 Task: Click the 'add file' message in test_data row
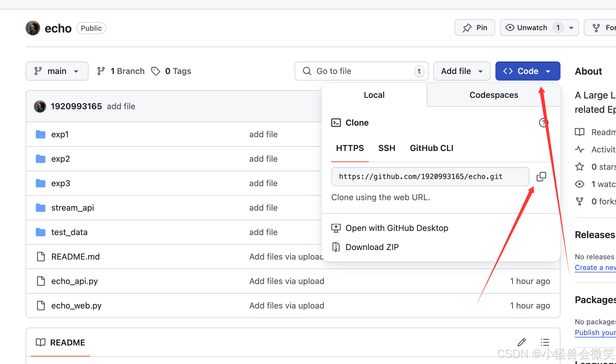tap(263, 232)
